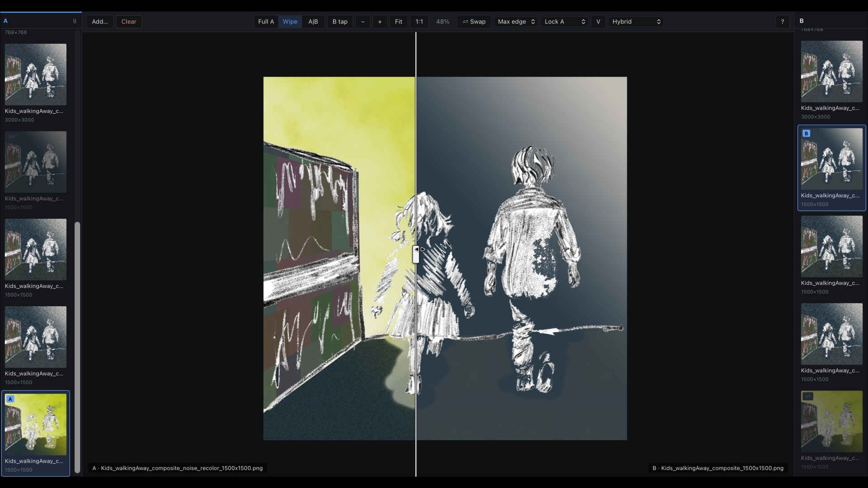The width and height of the screenshot is (868, 488).
Task: Set zoom to 1:1
Action: pos(420,22)
